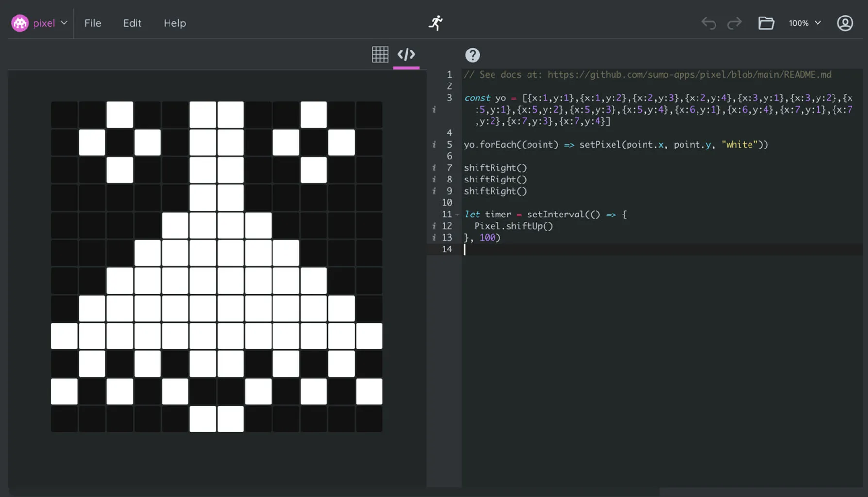
Task: Click the info marker on line 8
Action: click(x=434, y=180)
